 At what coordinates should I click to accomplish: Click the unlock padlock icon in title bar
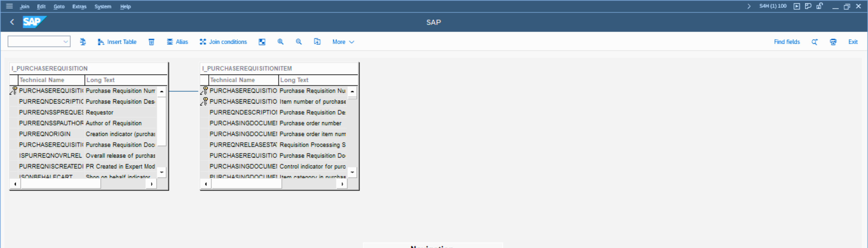[819, 6]
